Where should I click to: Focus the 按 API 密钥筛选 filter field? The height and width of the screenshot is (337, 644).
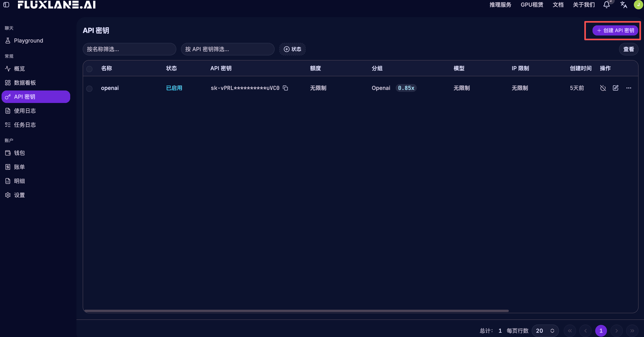pyautogui.click(x=227, y=49)
